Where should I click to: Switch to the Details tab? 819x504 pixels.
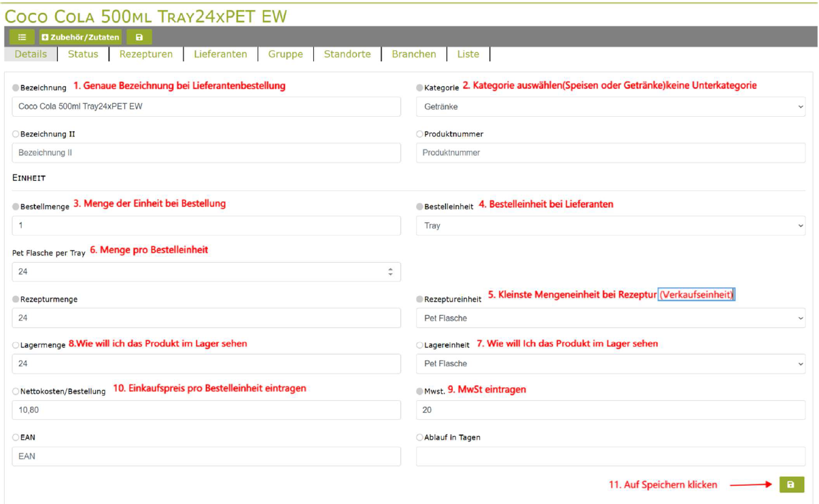31,54
